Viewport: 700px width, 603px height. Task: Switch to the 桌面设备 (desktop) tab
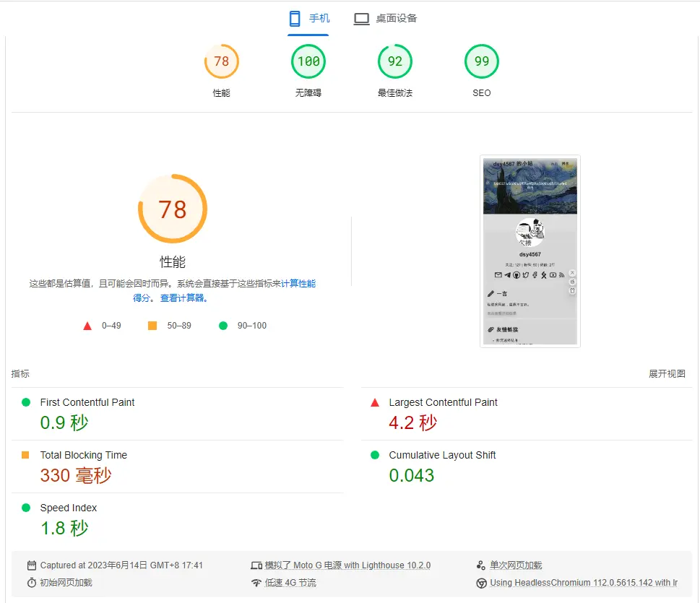[x=385, y=19]
